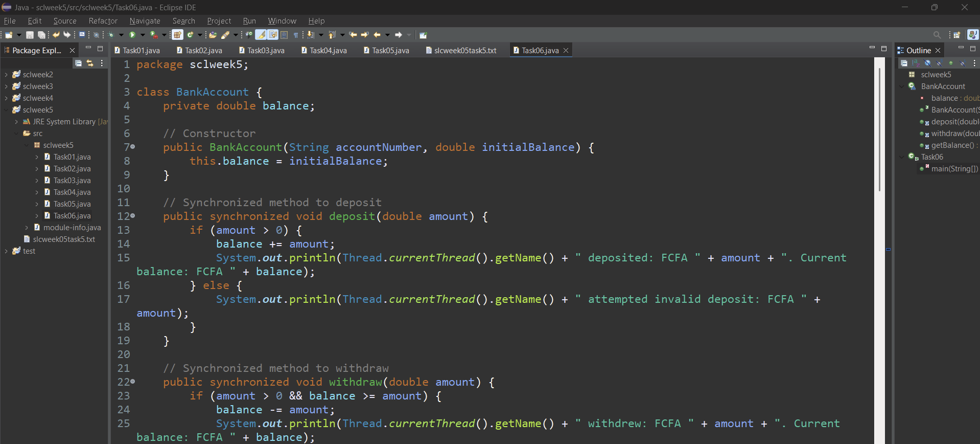Open the dropdown arrow next to Run
Viewport: 980px width, 444px height.
(143, 35)
